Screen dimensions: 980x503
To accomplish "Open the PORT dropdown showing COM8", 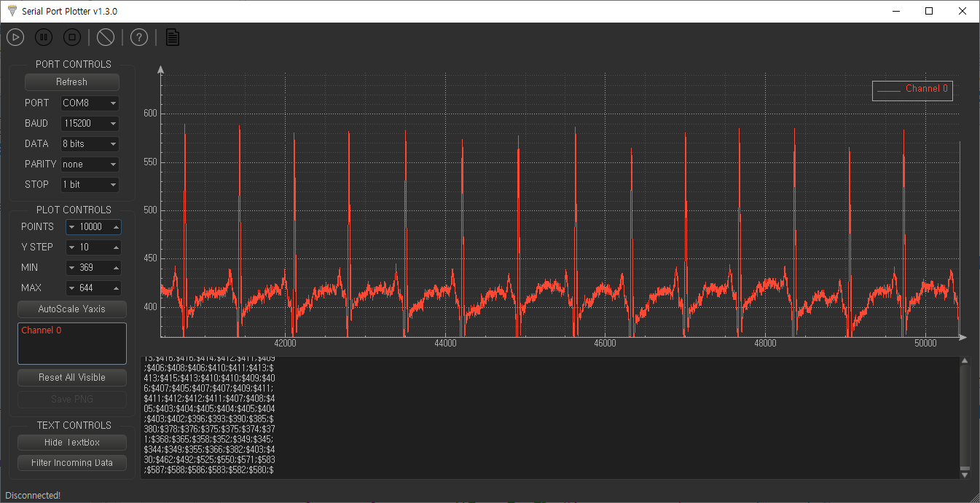I will pyautogui.click(x=90, y=103).
